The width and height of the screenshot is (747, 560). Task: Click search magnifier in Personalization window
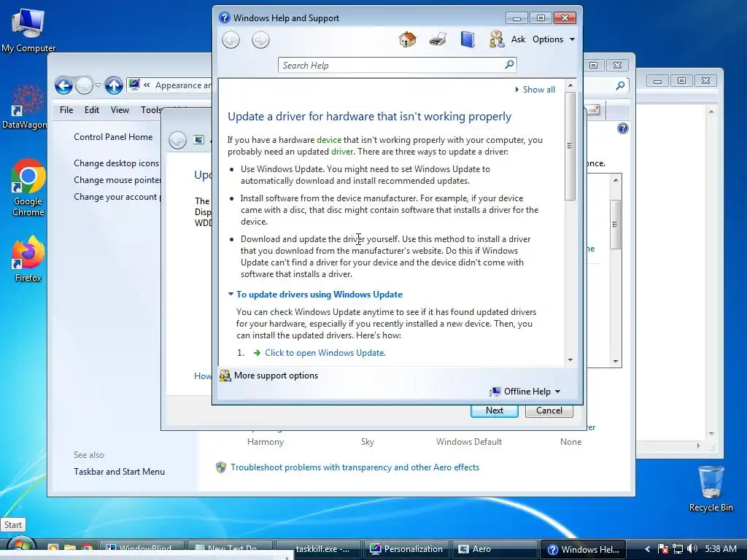[x=620, y=86]
